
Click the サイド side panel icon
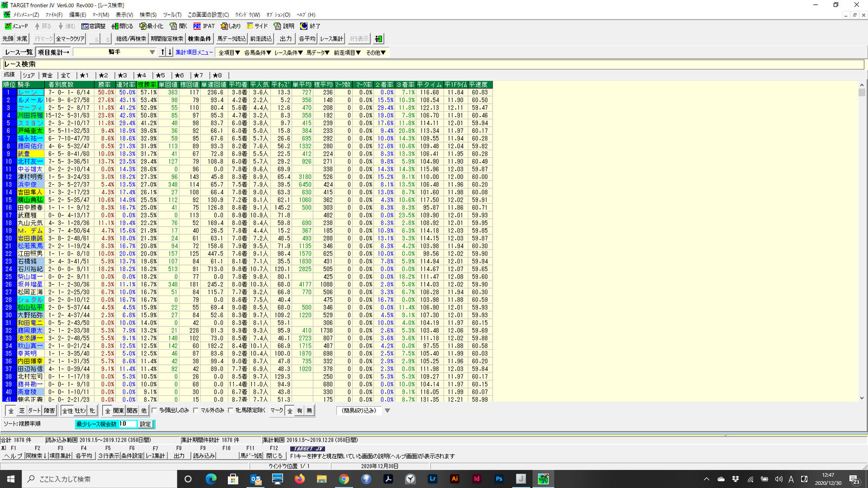[257, 26]
